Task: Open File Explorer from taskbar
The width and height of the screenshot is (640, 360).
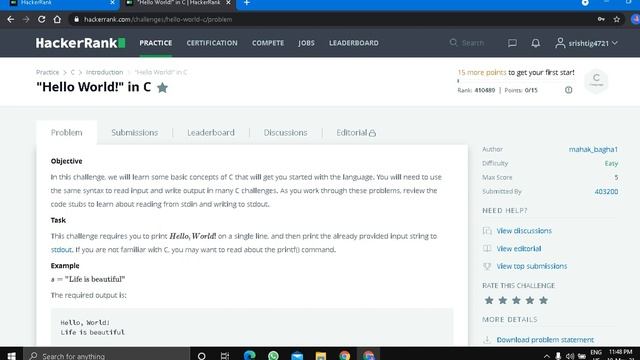Action: point(321,356)
